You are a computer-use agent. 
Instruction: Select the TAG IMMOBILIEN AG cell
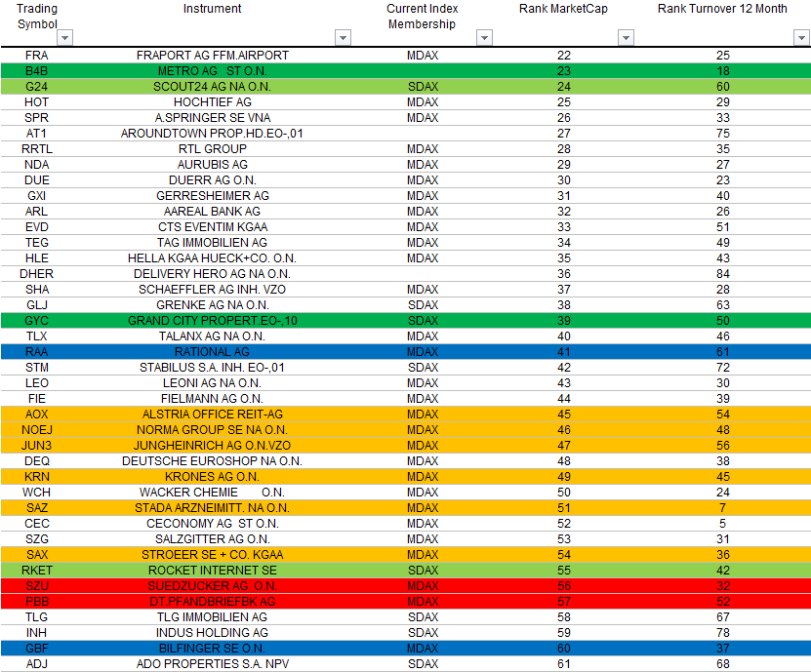(x=213, y=243)
